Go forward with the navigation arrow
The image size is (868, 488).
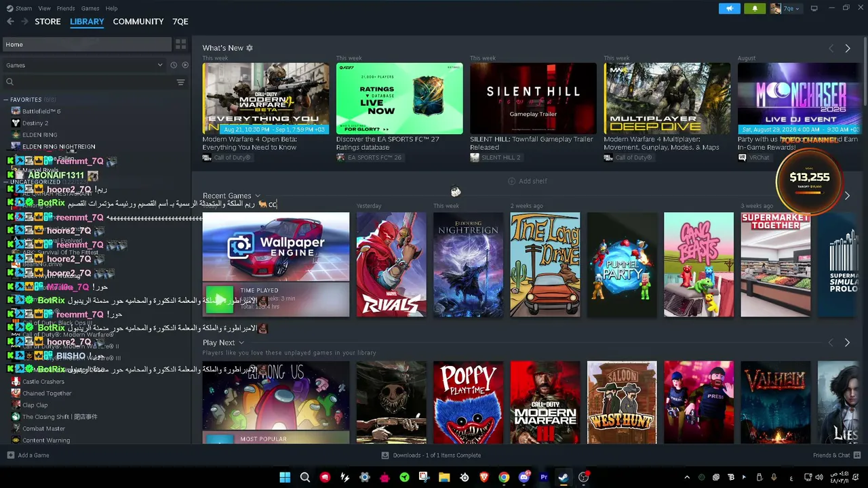26,22
